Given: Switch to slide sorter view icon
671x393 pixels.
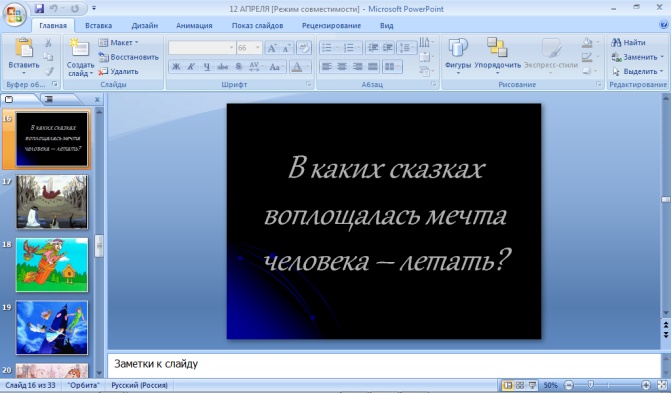Looking at the screenshot, I should (x=520, y=385).
